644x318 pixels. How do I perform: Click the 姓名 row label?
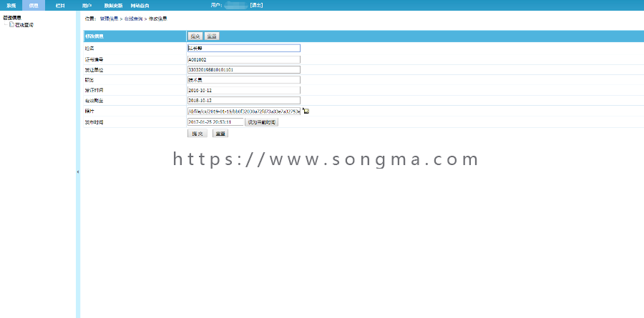89,49
